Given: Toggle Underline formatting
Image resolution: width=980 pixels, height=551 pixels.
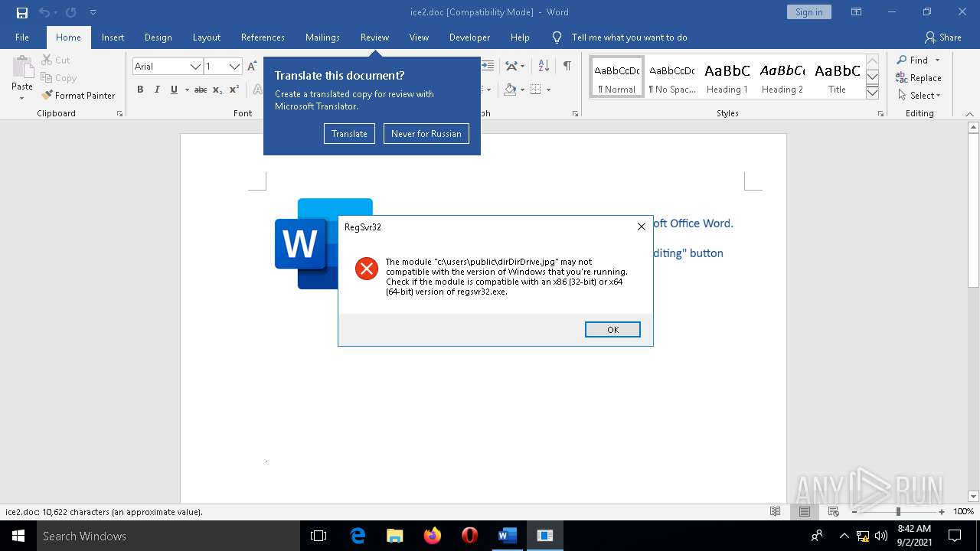Looking at the screenshot, I should click(x=174, y=90).
